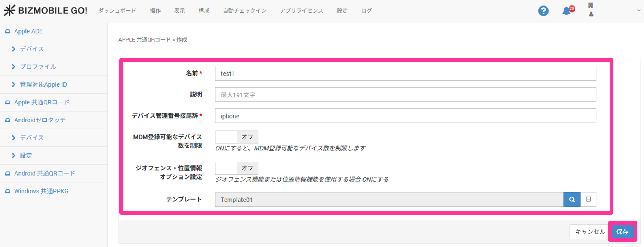Open Android 共通QRコード in sidebar
This screenshot has width=644, height=247.
pos(44,174)
